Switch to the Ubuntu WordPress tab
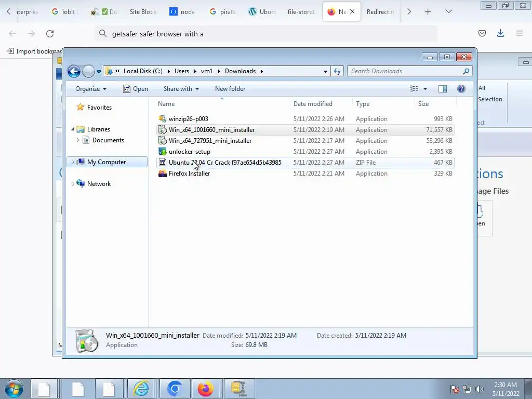Image resolution: width=532 pixels, height=399 pixels. [x=262, y=12]
